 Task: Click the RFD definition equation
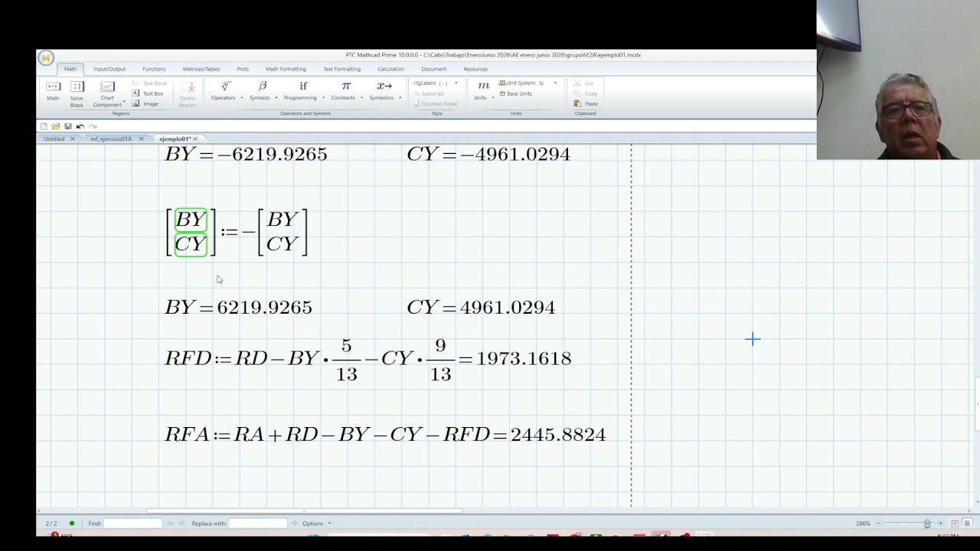coord(368,358)
